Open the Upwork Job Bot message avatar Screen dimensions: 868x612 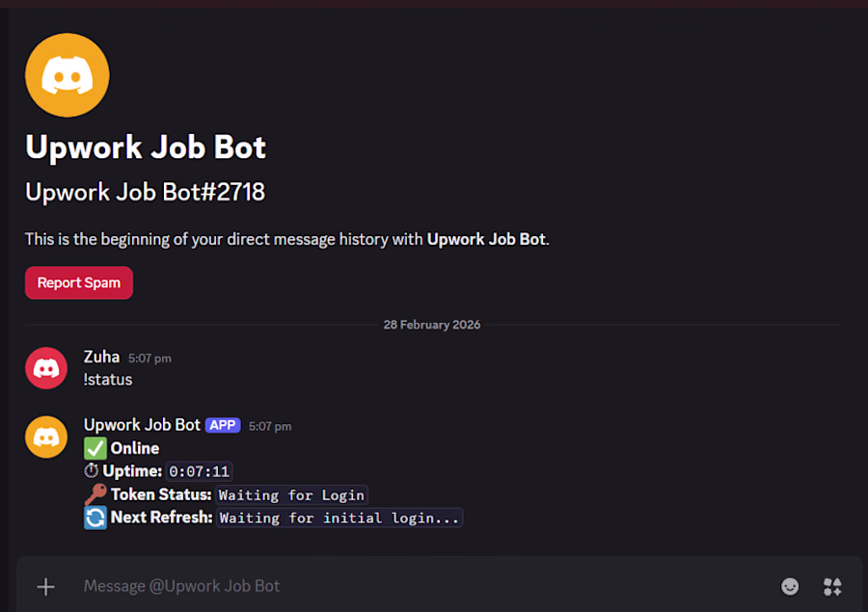(x=46, y=438)
